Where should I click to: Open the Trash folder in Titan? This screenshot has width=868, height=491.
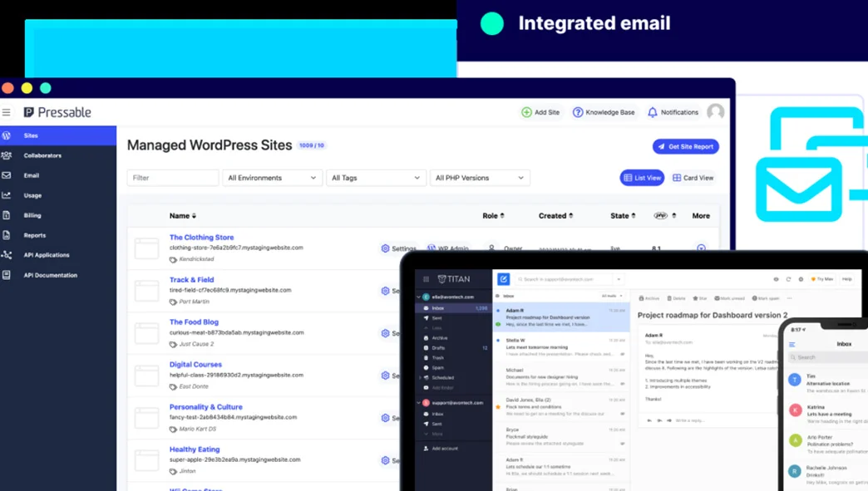coord(434,358)
